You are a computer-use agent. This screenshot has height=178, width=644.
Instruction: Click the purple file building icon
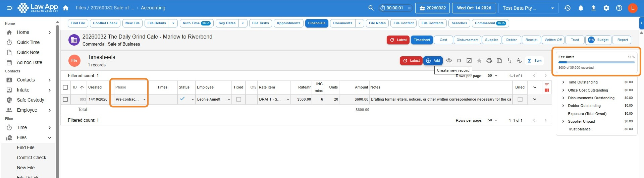click(74, 40)
